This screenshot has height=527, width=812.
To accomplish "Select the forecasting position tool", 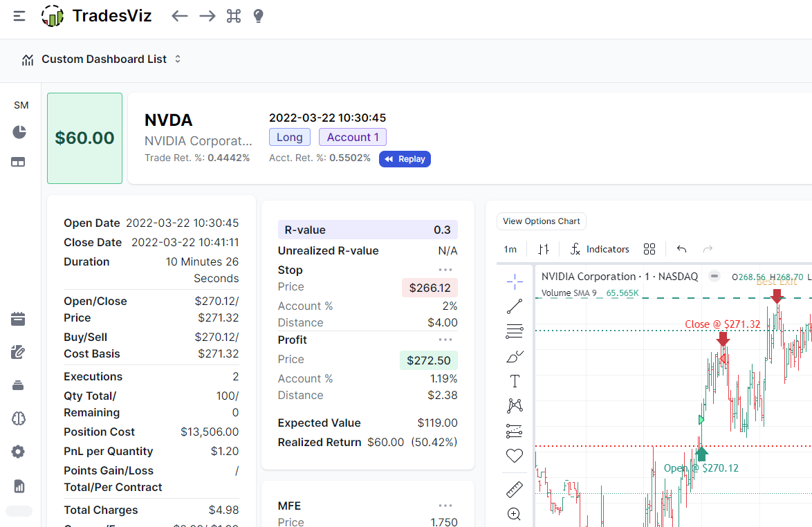I will (515, 430).
